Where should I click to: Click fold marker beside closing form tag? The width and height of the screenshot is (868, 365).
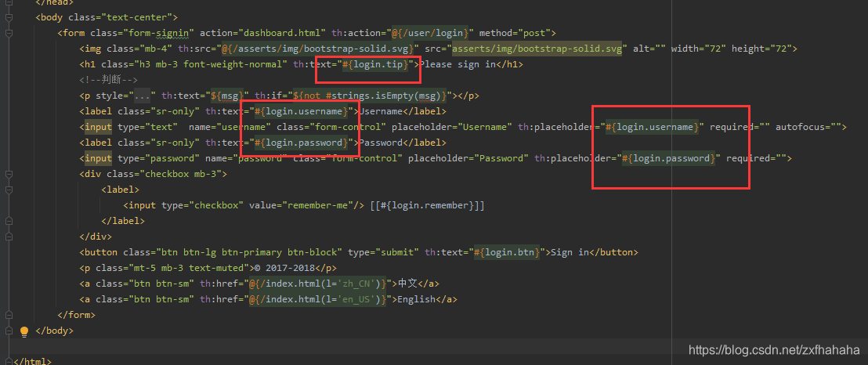(9, 315)
